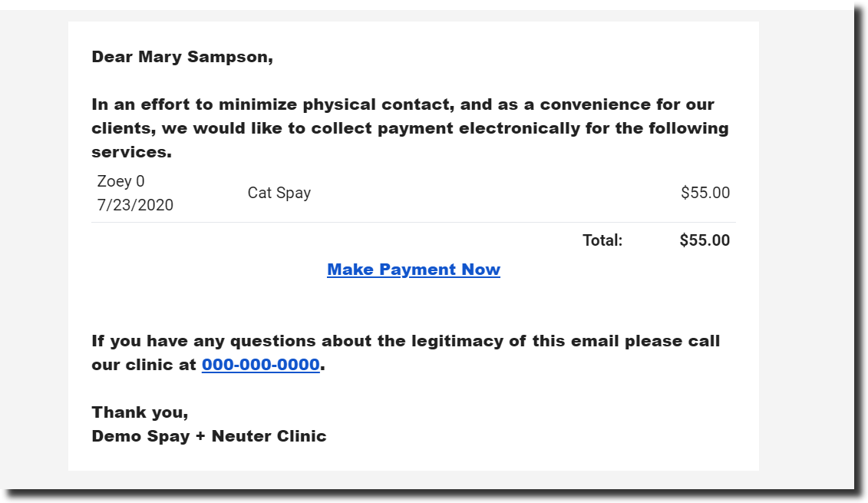Viewport: 868px width, 503px height.
Task: Select the service date 7/23/2020
Action: pyautogui.click(x=135, y=205)
